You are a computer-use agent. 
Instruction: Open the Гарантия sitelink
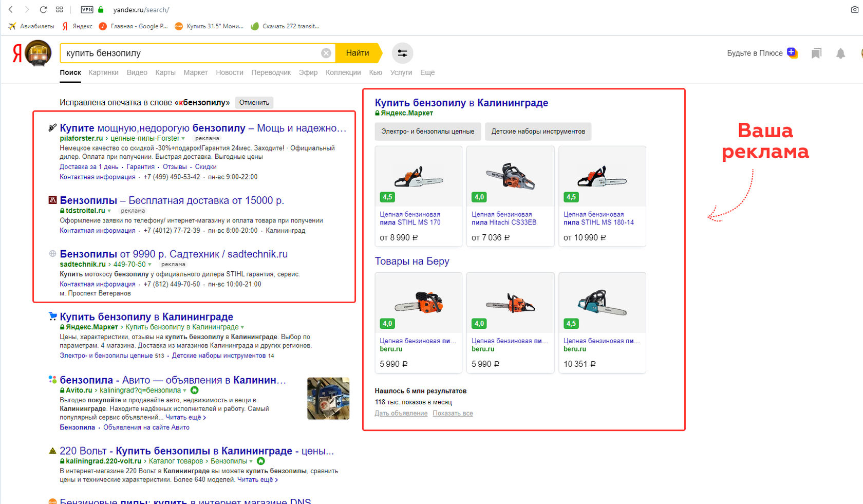140,167
